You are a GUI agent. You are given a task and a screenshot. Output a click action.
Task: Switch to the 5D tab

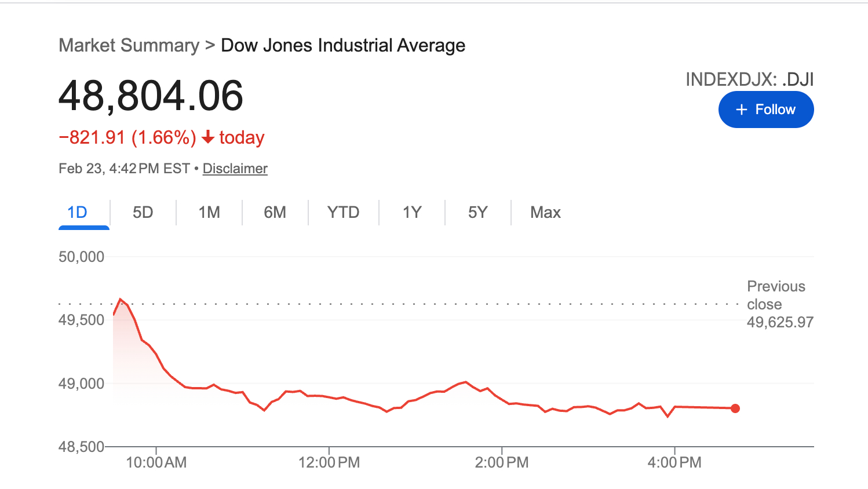pos(143,213)
